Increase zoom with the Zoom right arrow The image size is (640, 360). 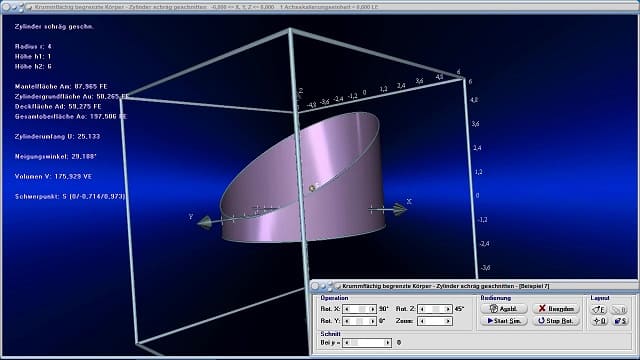(448, 321)
